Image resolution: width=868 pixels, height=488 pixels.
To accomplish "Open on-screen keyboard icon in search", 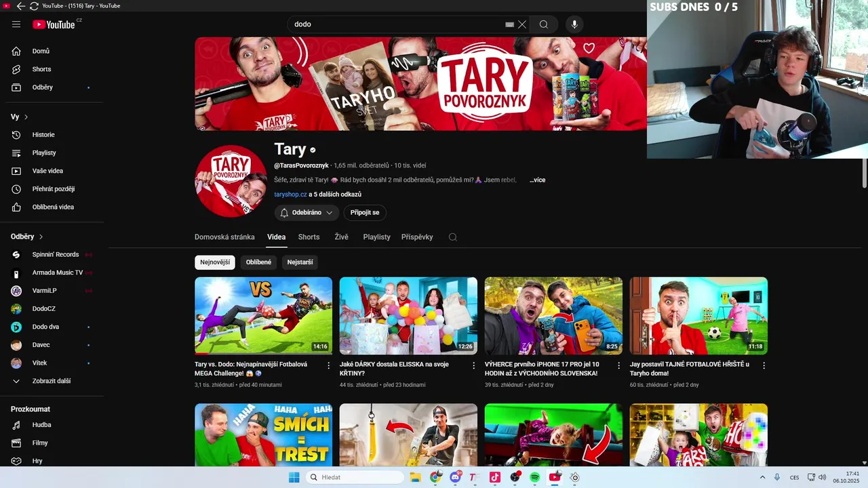I will click(x=510, y=24).
